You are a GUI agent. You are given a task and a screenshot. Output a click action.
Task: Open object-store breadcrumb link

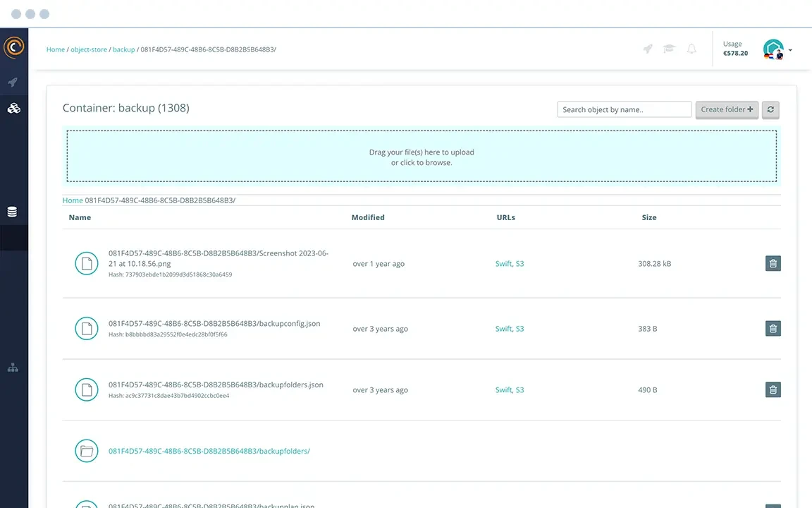tap(89, 50)
